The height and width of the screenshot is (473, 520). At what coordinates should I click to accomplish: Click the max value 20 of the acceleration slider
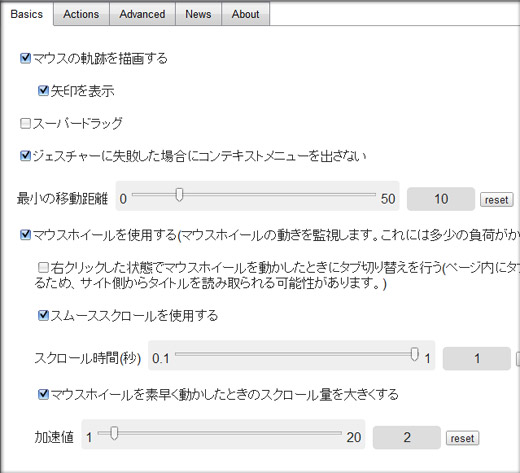click(x=354, y=437)
